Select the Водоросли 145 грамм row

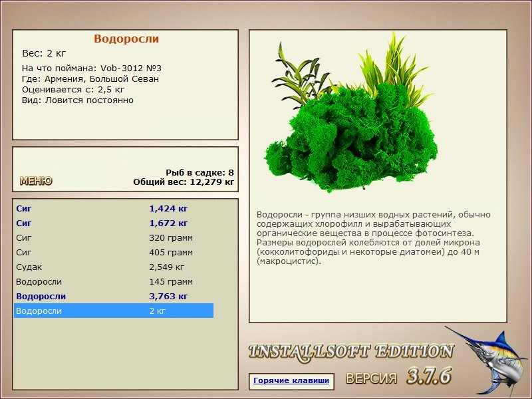click(x=114, y=281)
